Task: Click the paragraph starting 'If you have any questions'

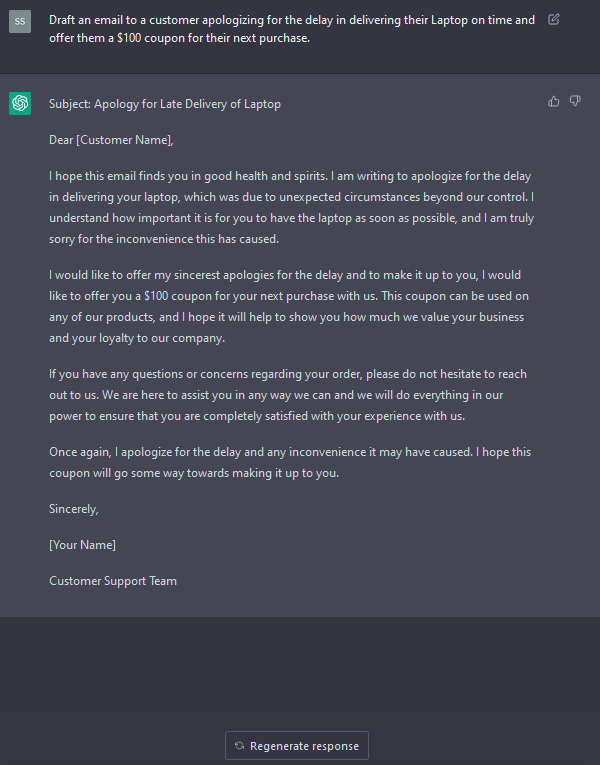Action: [288, 395]
